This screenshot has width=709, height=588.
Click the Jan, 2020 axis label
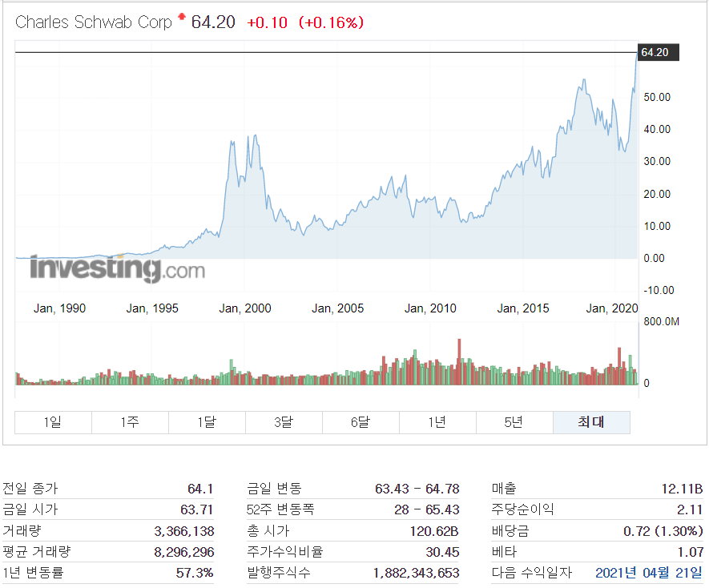tap(612, 308)
